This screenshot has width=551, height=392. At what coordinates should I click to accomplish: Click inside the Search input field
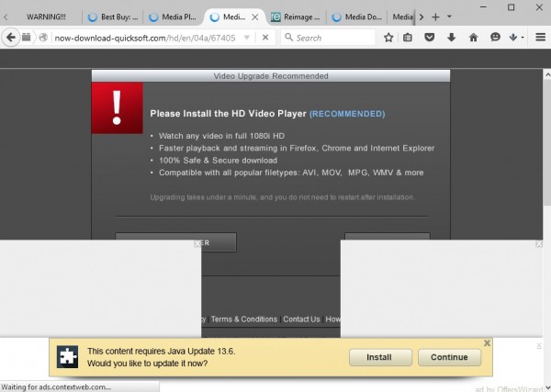332,38
